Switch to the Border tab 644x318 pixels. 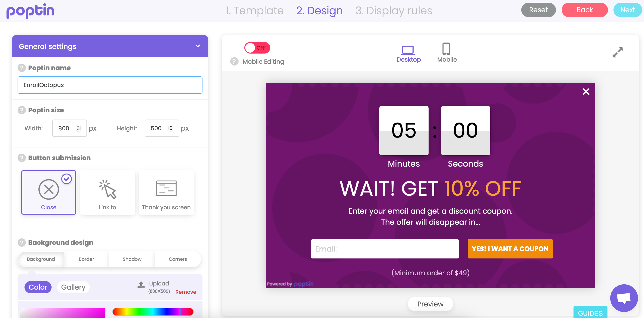point(86,259)
